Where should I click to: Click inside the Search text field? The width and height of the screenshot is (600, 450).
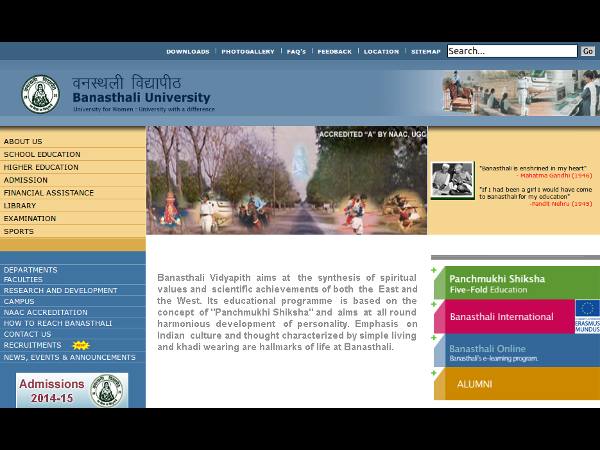point(511,51)
